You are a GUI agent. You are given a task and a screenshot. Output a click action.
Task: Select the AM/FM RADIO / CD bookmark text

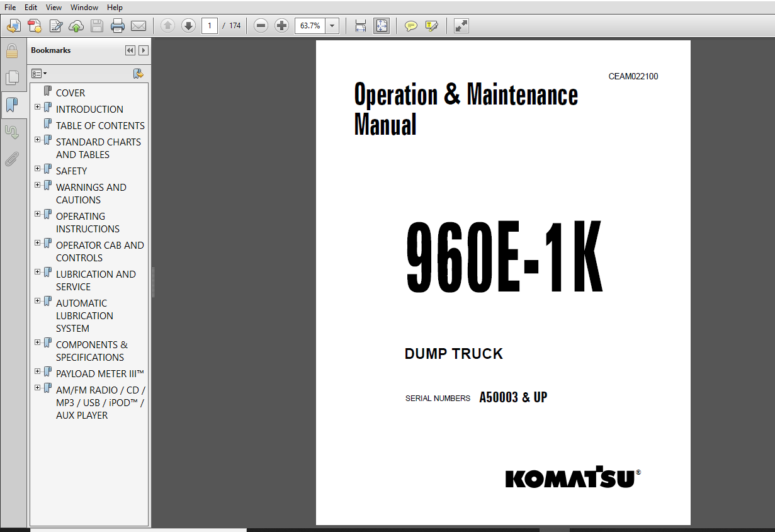tap(100, 402)
